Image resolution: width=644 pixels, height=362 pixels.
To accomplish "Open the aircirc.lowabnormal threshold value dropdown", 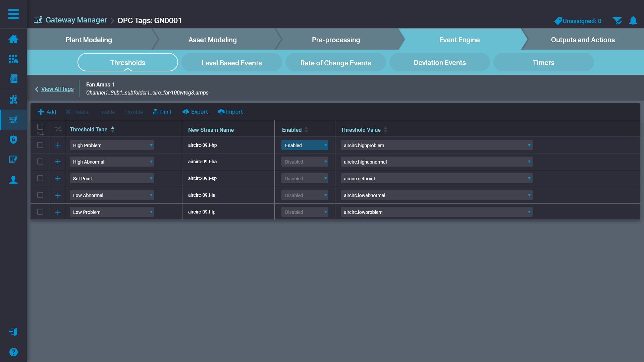I will click(x=437, y=195).
